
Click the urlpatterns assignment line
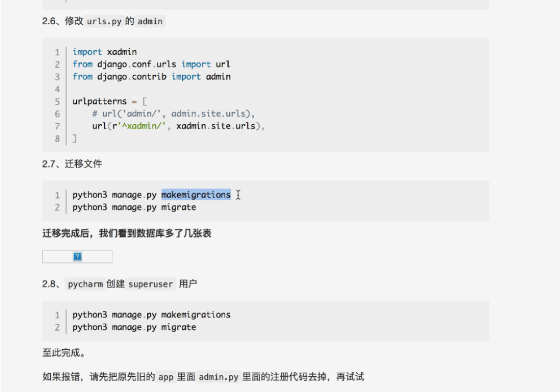[x=110, y=102]
